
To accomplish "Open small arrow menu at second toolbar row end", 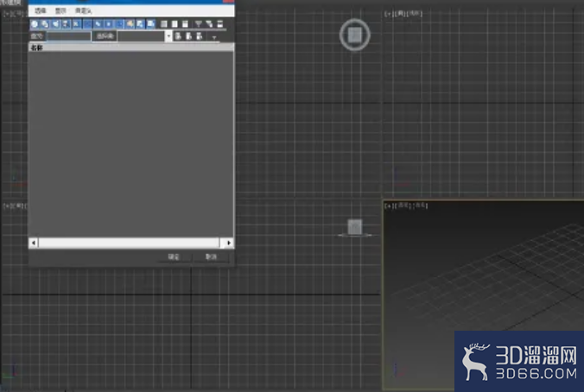I will (214, 37).
